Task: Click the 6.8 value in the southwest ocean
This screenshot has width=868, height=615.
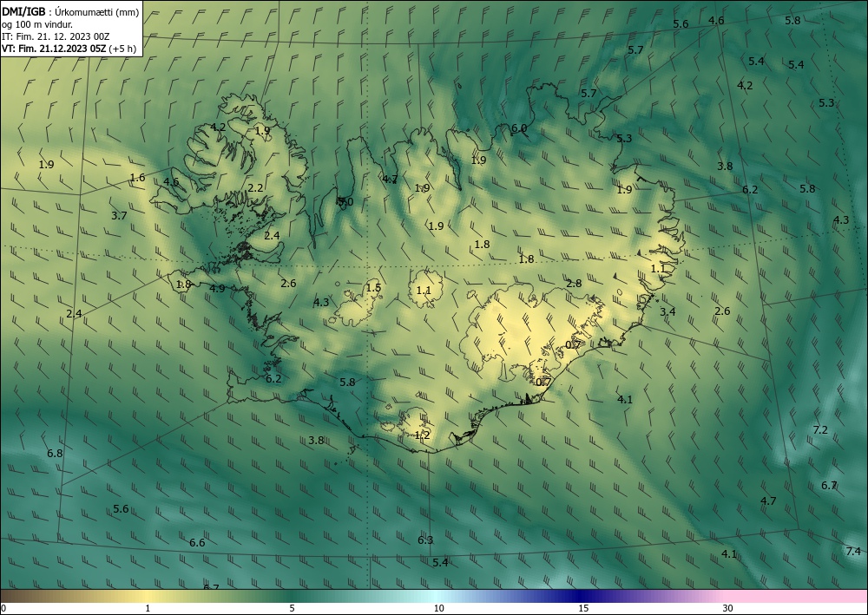Action: pyautogui.click(x=54, y=454)
